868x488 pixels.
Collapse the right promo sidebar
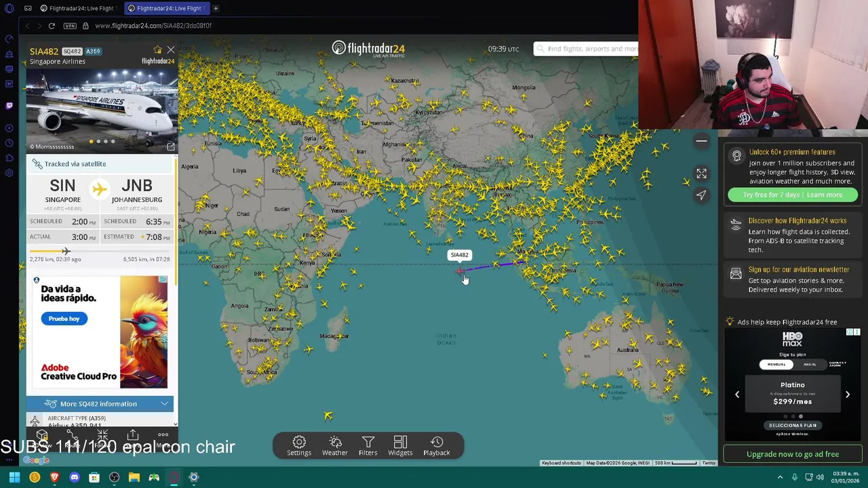[701, 141]
